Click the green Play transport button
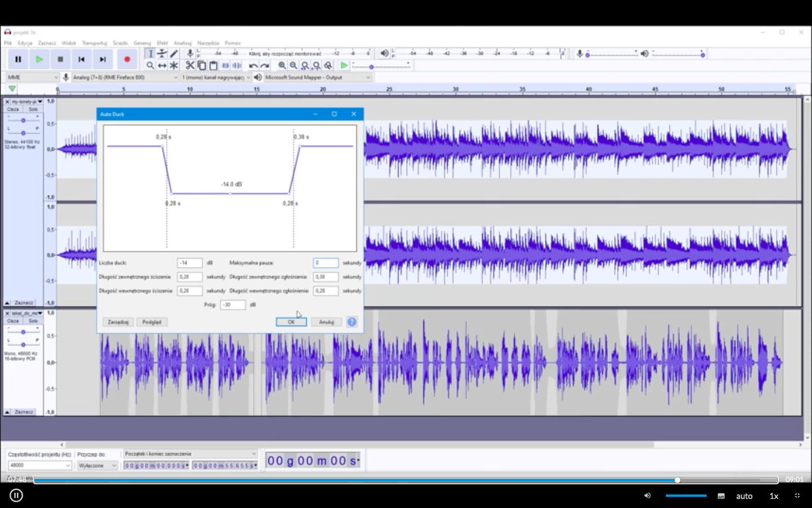The height and width of the screenshot is (508, 812). [x=39, y=59]
